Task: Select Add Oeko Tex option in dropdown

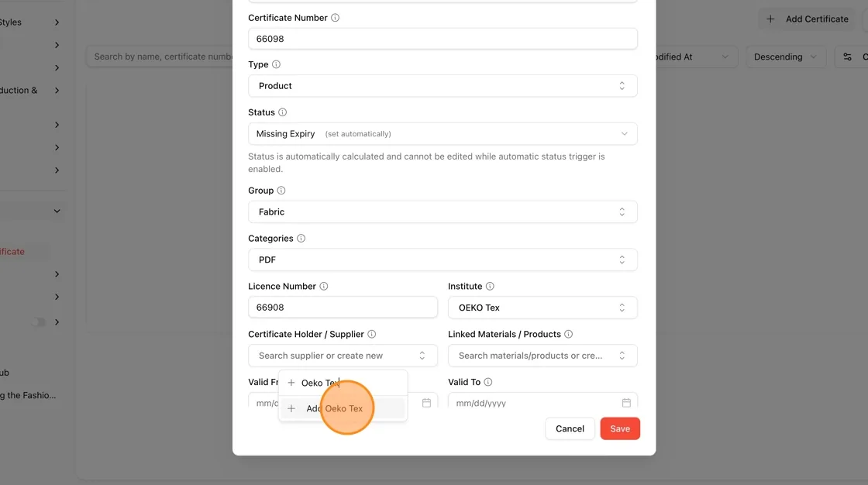Action: (x=343, y=408)
